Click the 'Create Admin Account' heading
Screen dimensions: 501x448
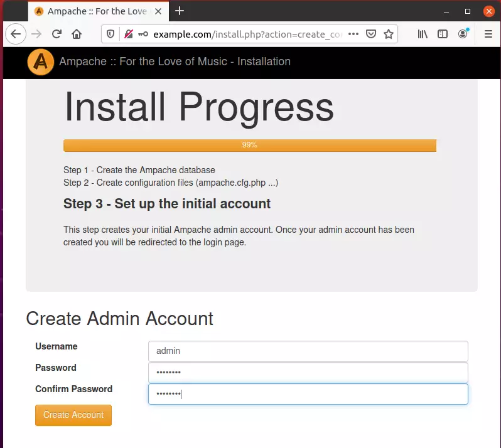tap(119, 319)
